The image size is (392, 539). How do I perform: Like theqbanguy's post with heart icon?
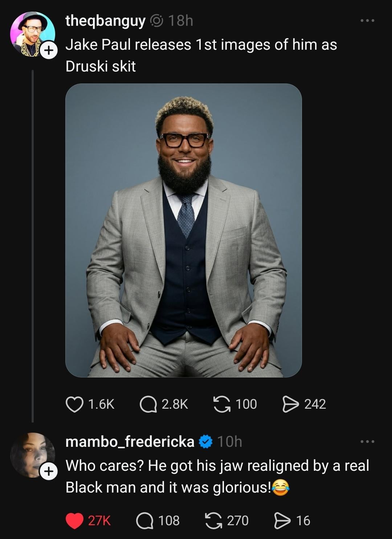coord(74,404)
